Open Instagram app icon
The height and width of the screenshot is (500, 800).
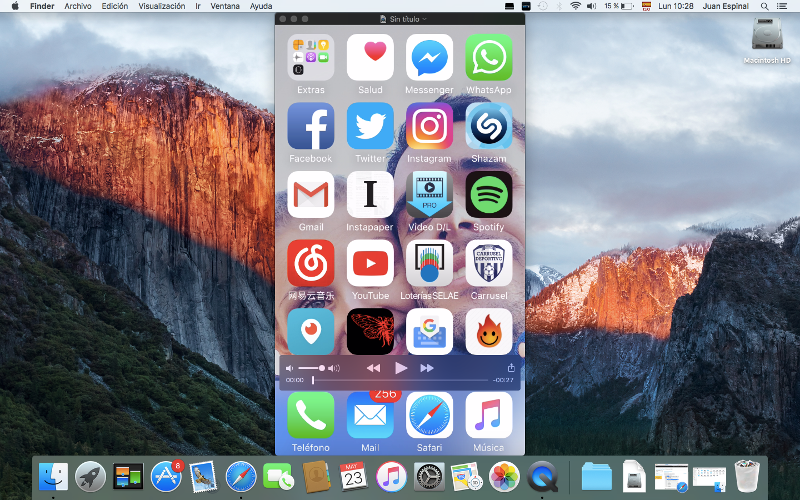(x=429, y=126)
